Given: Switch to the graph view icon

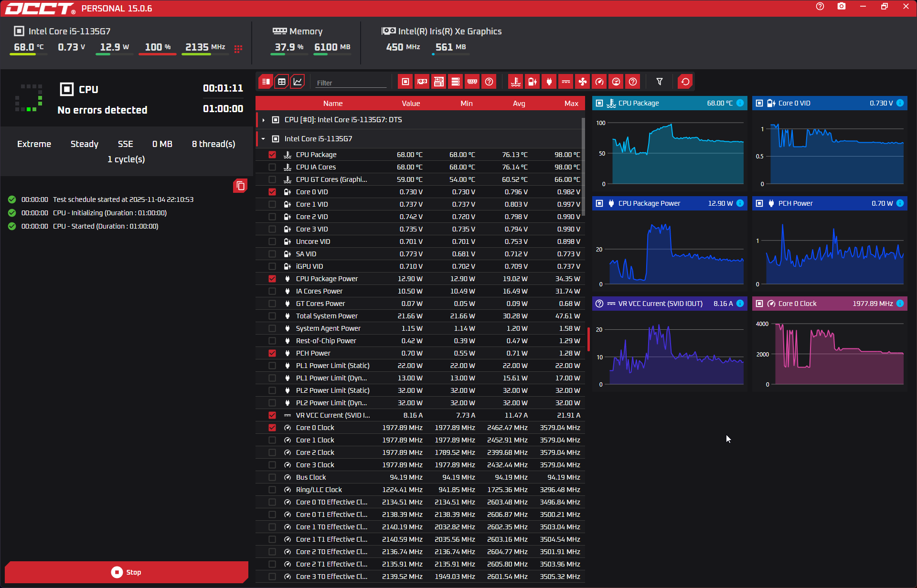Looking at the screenshot, I should [298, 82].
